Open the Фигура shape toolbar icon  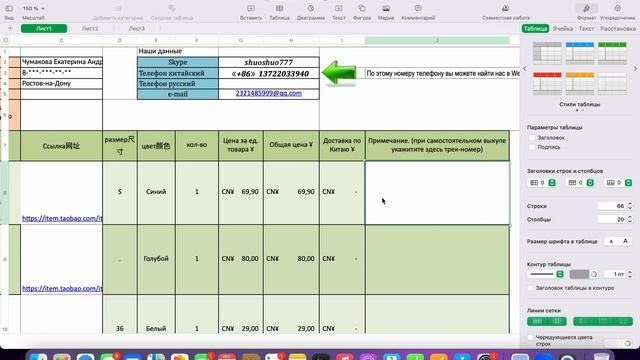[x=362, y=9]
